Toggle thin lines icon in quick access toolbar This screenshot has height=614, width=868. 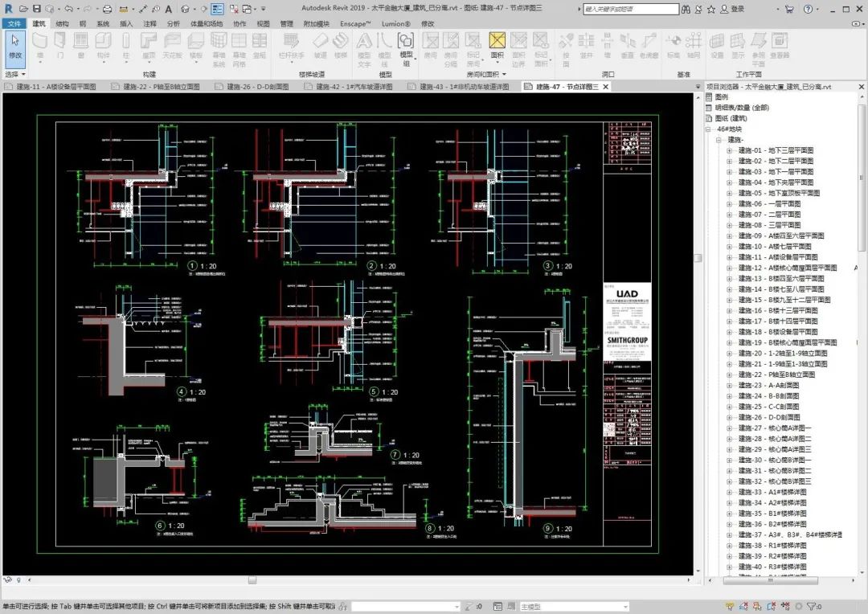tap(218, 9)
